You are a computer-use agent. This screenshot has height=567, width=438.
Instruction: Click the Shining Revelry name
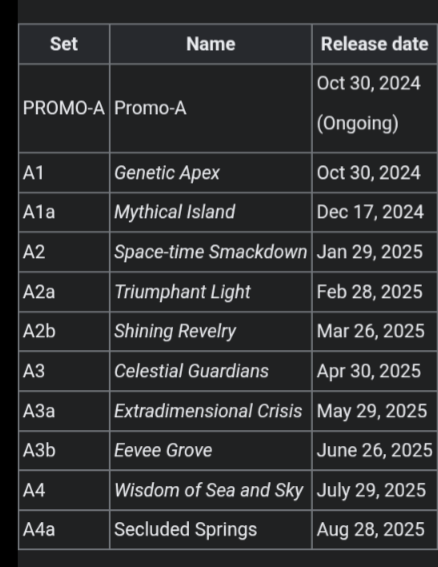[x=175, y=331]
